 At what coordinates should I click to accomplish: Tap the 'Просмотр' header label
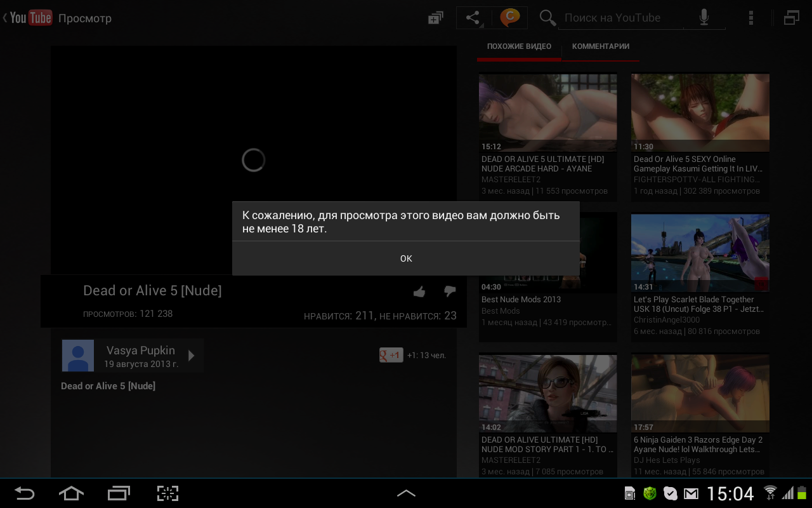pos(85,18)
